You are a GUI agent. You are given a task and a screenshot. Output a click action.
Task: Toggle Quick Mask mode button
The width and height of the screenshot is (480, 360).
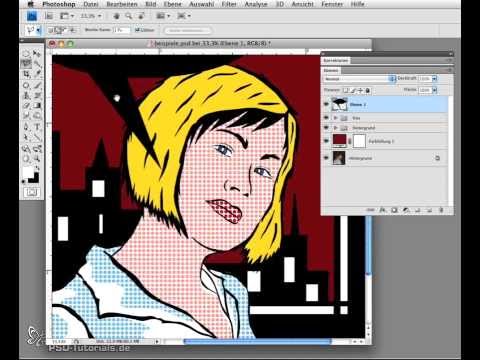32,192
